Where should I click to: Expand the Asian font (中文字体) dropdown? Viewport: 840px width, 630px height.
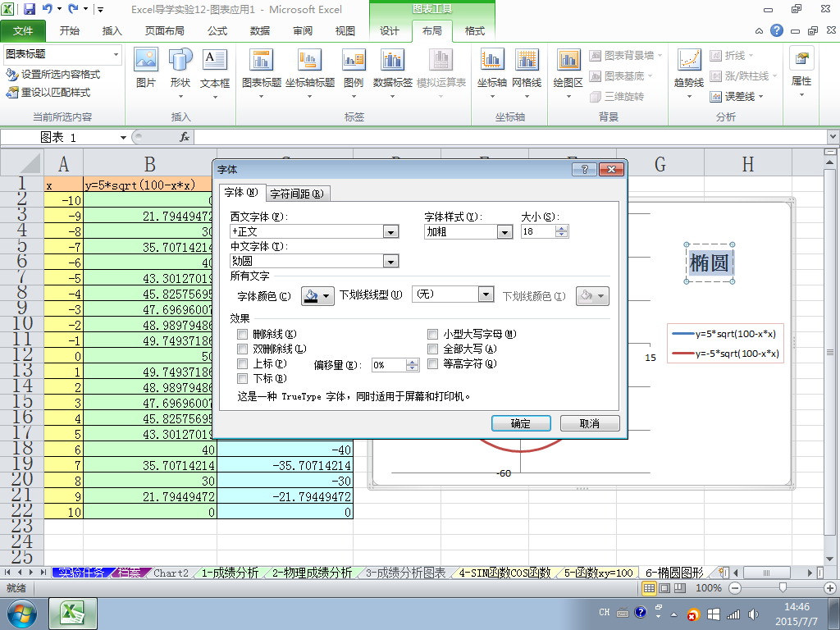(x=391, y=262)
